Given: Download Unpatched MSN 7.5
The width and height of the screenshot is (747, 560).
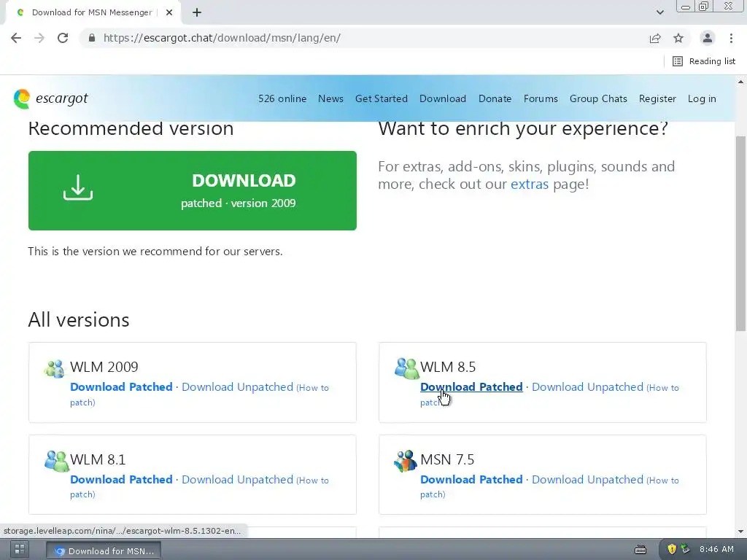Looking at the screenshot, I should (x=587, y=479).
